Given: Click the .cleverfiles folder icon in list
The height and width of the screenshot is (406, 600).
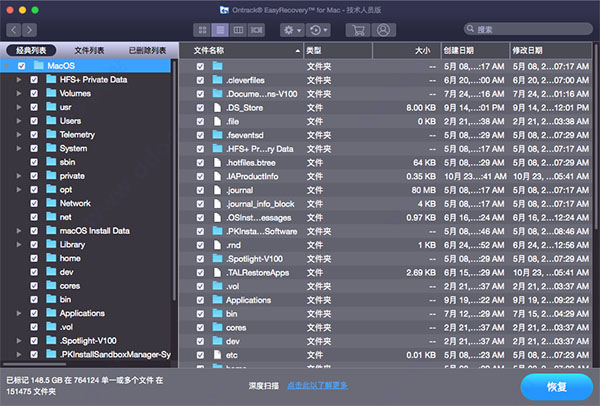Looking at the screenshot, I should point(217,80).
